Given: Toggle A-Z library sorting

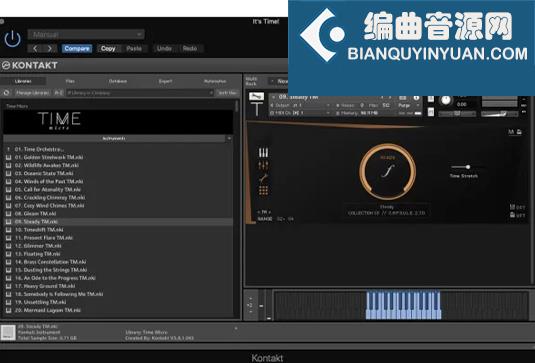Looking at the screenshot, I should coord(58,93).
